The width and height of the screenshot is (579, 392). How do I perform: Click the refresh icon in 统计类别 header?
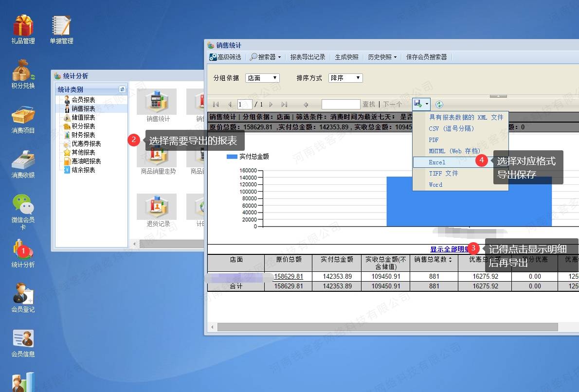[122, 89]
